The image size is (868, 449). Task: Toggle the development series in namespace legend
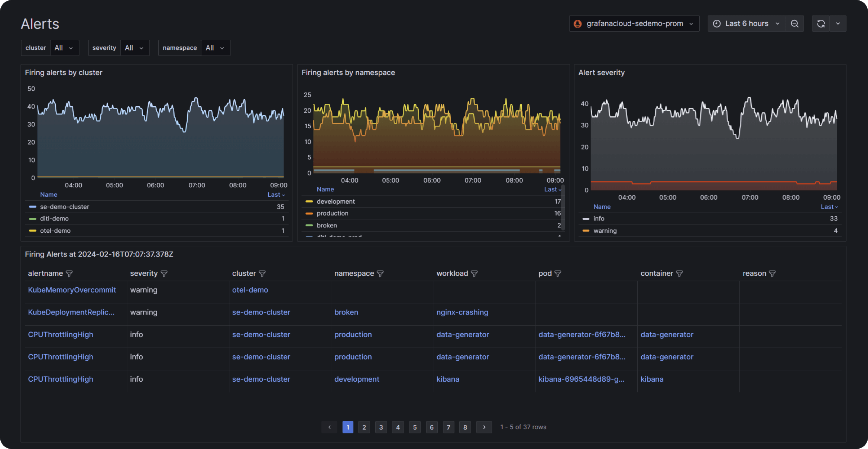click(x=335, y=201)
